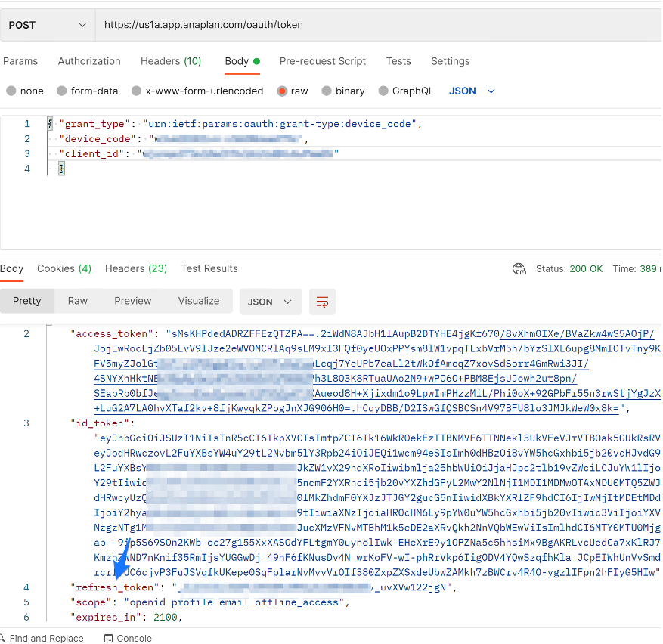Click the expires_in value 2100
This screenshot has width=663, height=644.
[x=166, y=617]
